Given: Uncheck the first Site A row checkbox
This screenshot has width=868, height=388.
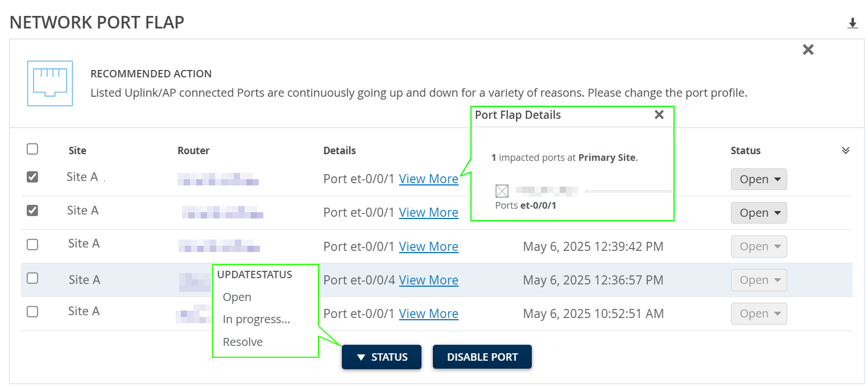Looking at the screenshot, I should point(32,177).
